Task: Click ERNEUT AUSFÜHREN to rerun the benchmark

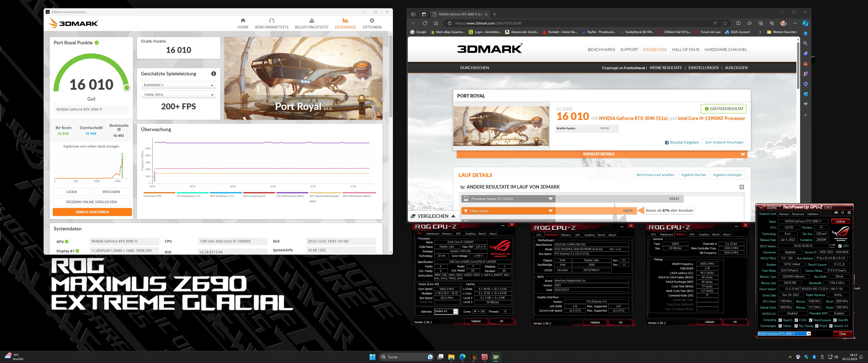Action: pos(92,212)
